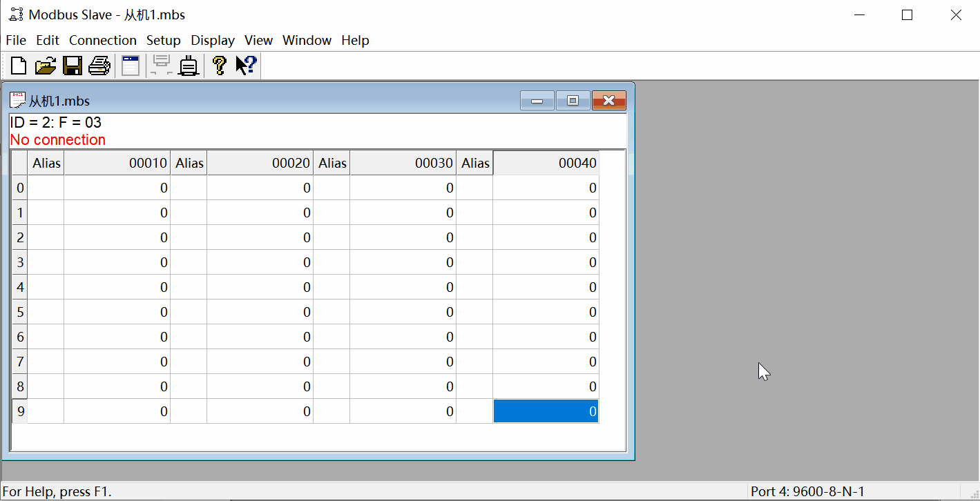This screenshot has width=980, height=501.
Task: Select the 00030 column header
Action: 403,163
